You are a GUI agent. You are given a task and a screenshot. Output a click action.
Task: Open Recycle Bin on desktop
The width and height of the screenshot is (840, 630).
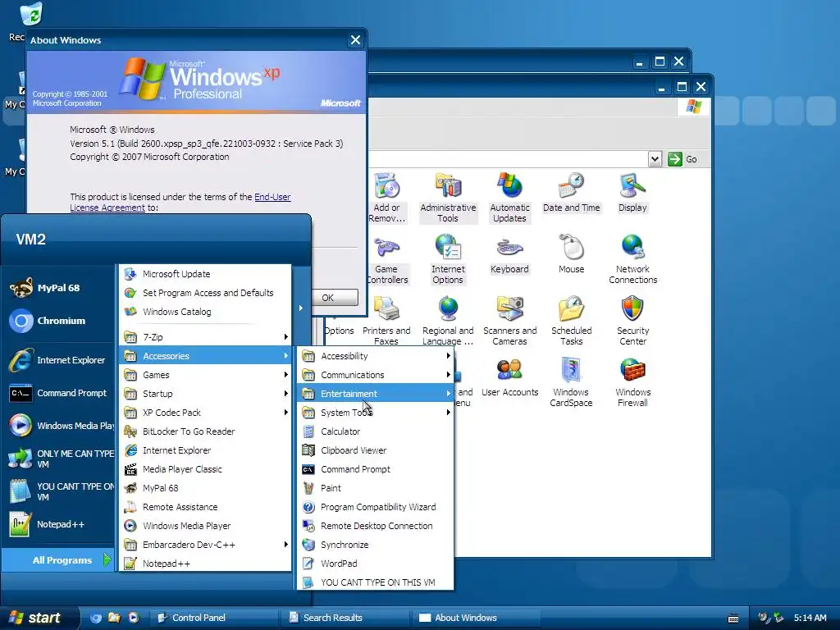[x=30, y=15]
